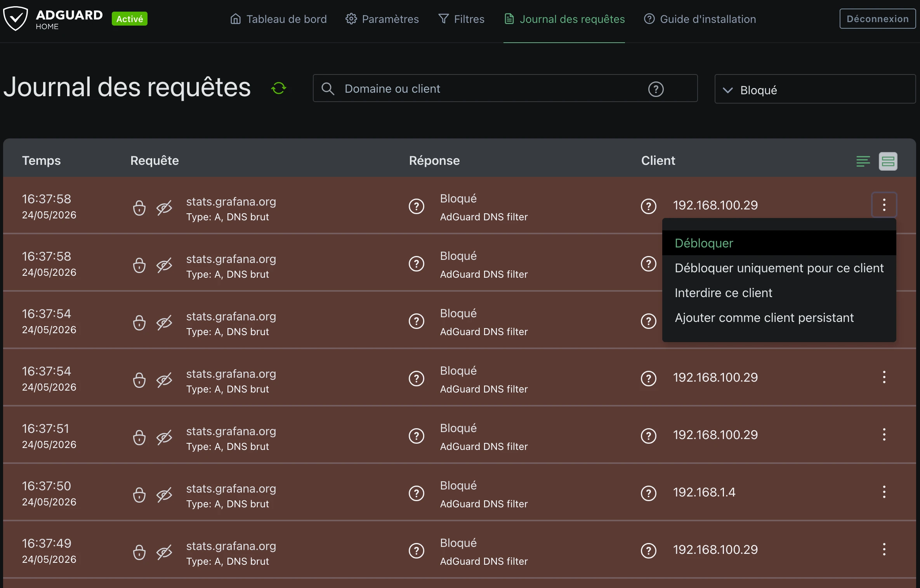Click the crossed-eye tracker icon in 16:37:51 row
Viewport: 920px width, 588px height.
tap(164, 438)
